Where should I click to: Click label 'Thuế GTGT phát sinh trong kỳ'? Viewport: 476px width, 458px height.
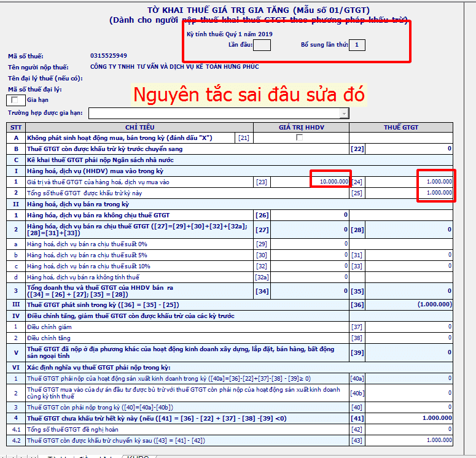[x=103, y=305]
